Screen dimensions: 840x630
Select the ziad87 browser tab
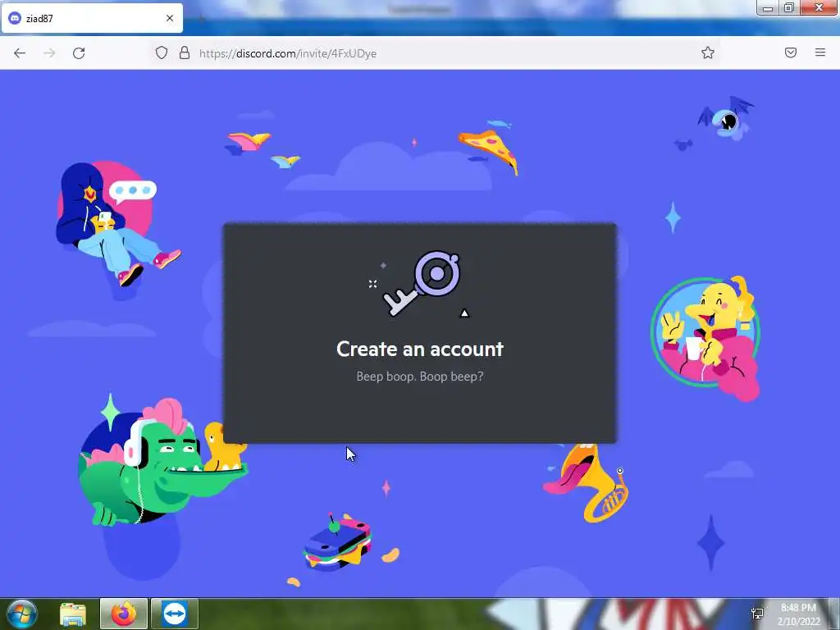tap(92, 18)
